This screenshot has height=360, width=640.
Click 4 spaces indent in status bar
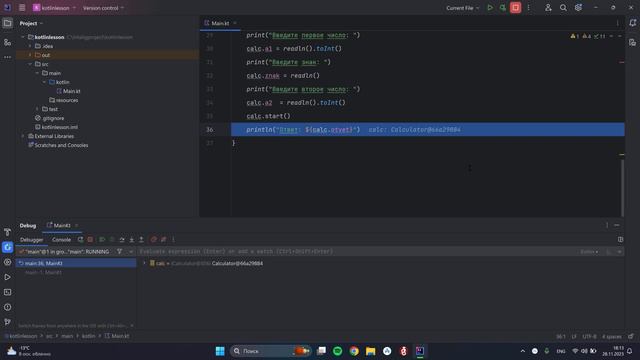612,336
